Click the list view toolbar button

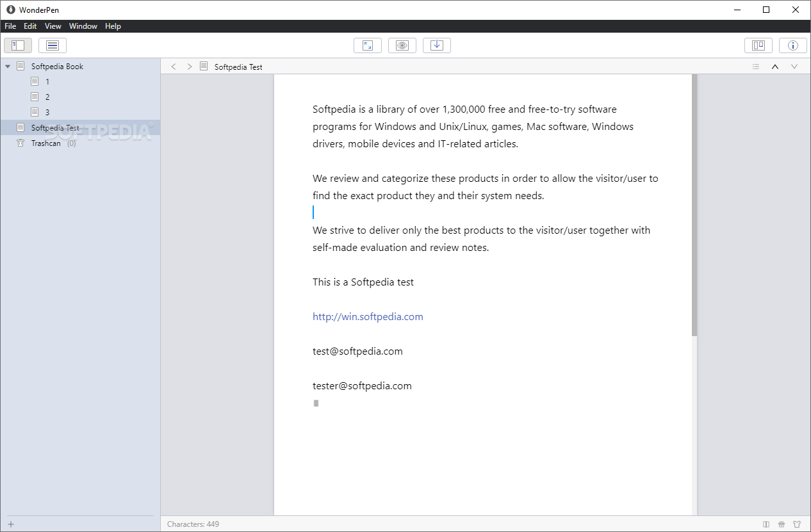point(53,45)
